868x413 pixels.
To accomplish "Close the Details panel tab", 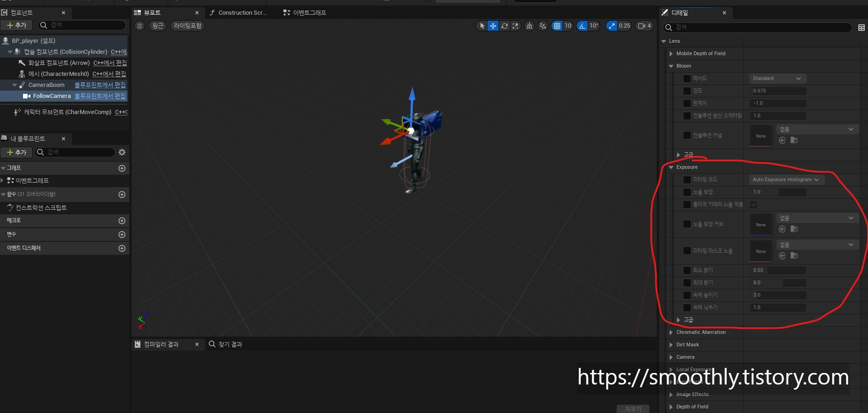I will coord(724,13).
